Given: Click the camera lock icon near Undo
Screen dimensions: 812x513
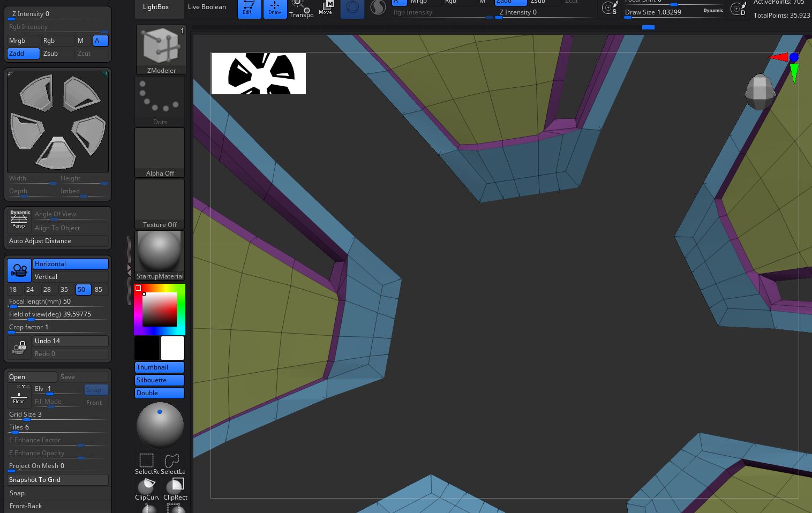Looking at the screenshot, I should tap(19, 348).
